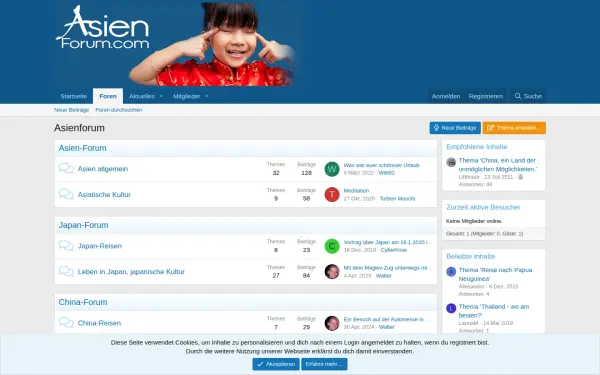Open Foren durchsuchen link
Viewport: 600px width, 375px height.
tap(119, 110)
